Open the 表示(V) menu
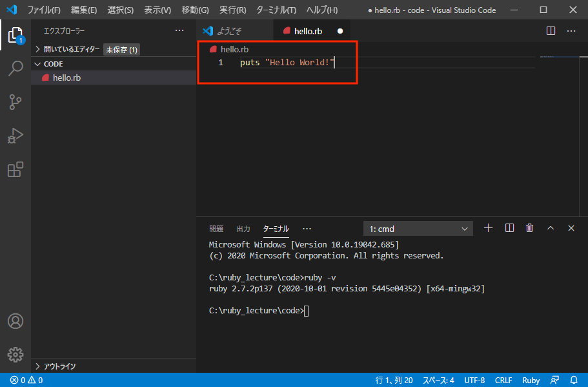 click(x=157, y=10)
